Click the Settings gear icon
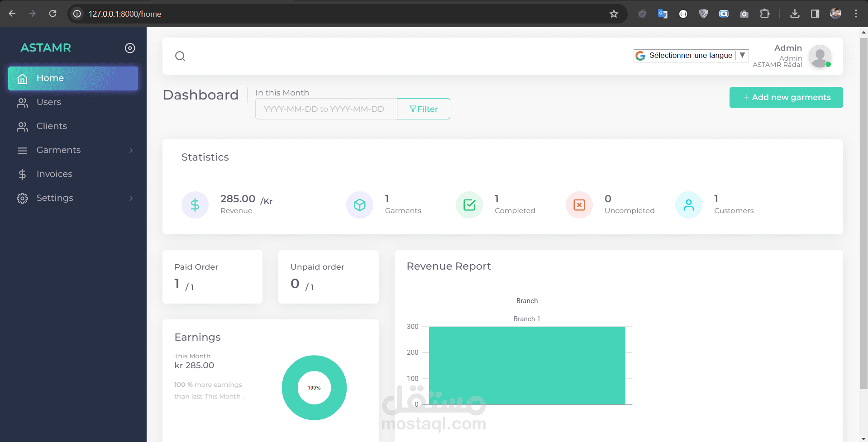The width and height of the screenshot is (868, 442). (23, 198)
